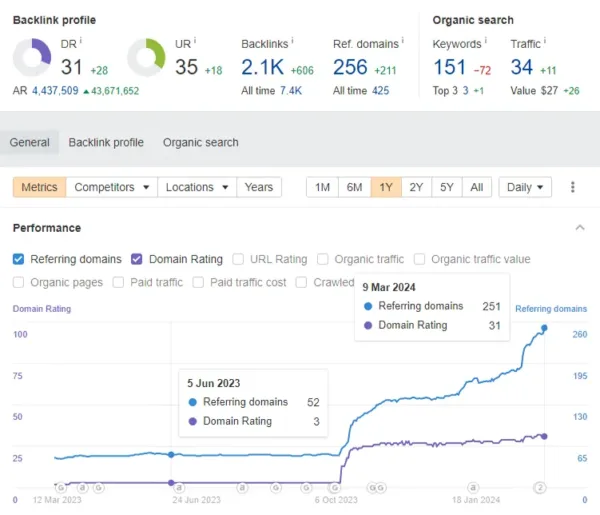Open the 2.1K backlinks count link

tap(262, 67)
